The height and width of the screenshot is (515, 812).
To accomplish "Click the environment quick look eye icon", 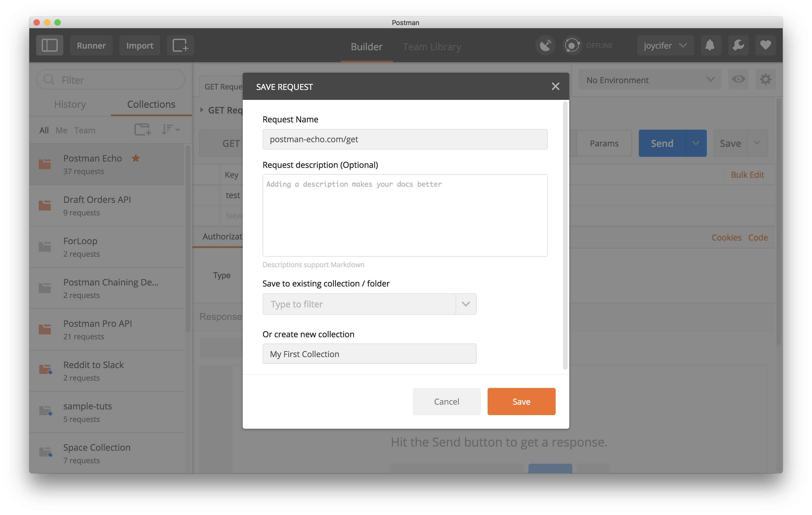I will (x=738, y=79).
